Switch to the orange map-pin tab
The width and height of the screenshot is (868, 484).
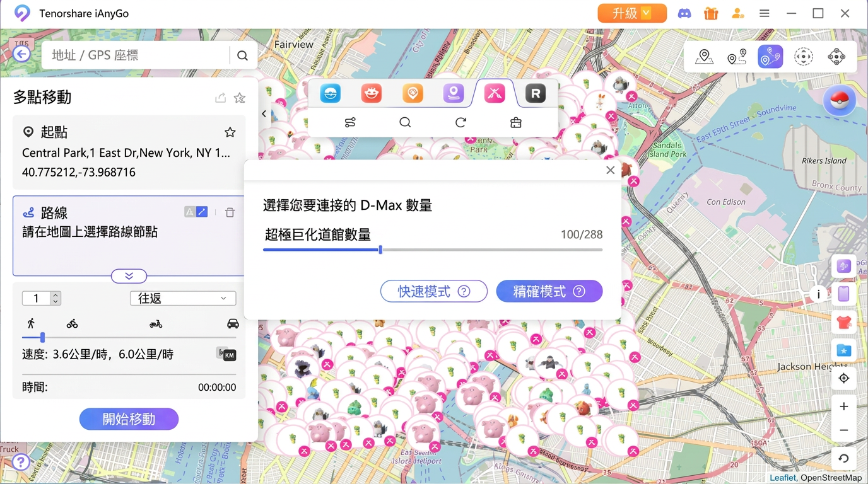(413, 93)
